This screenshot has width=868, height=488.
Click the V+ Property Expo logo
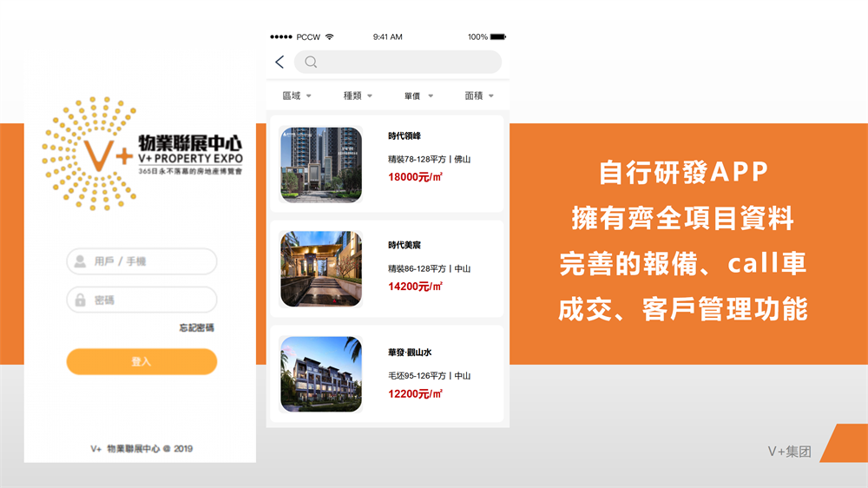tap(141, 154)
